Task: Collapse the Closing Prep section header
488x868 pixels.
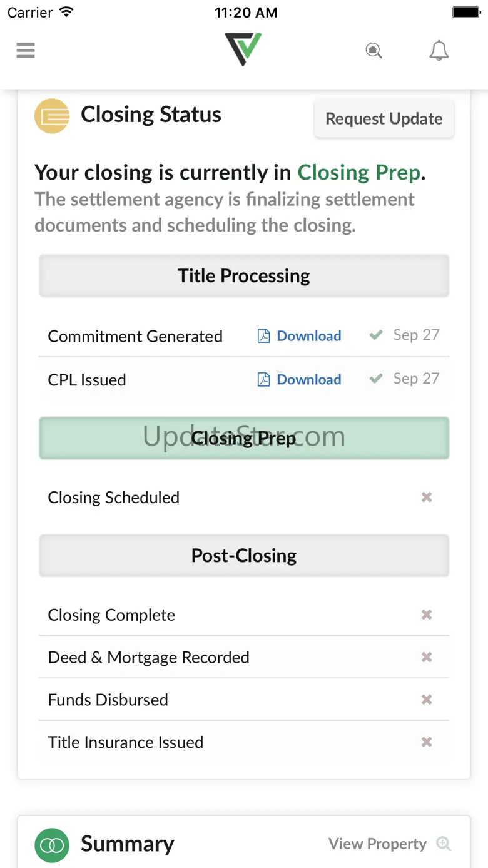Action: (x=244, y=438)
